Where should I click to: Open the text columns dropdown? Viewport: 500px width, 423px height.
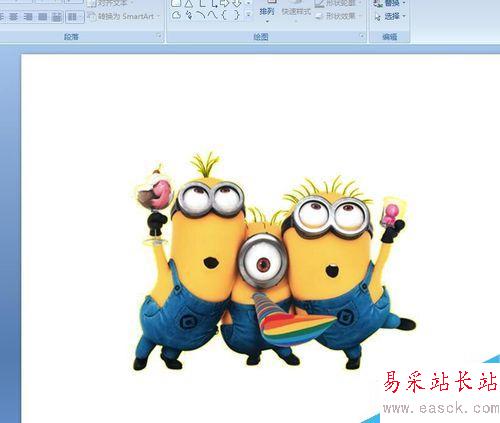coord(74,17)
